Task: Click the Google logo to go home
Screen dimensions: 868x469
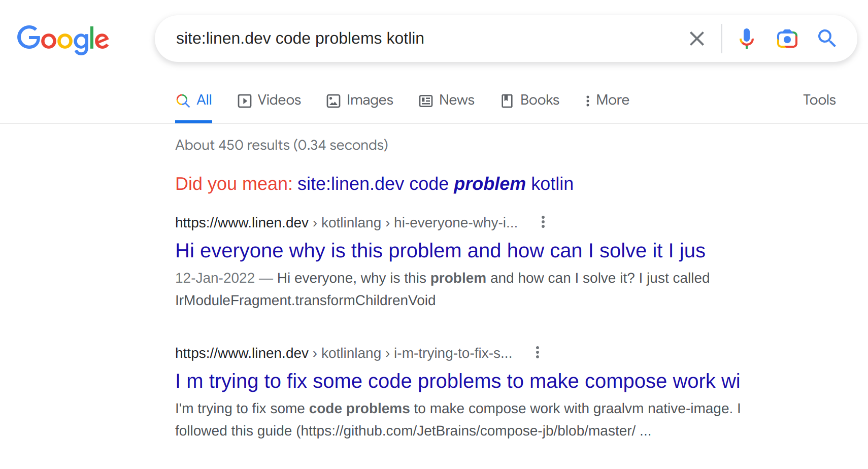Action: pyautogui.click(x=63, y=40)
